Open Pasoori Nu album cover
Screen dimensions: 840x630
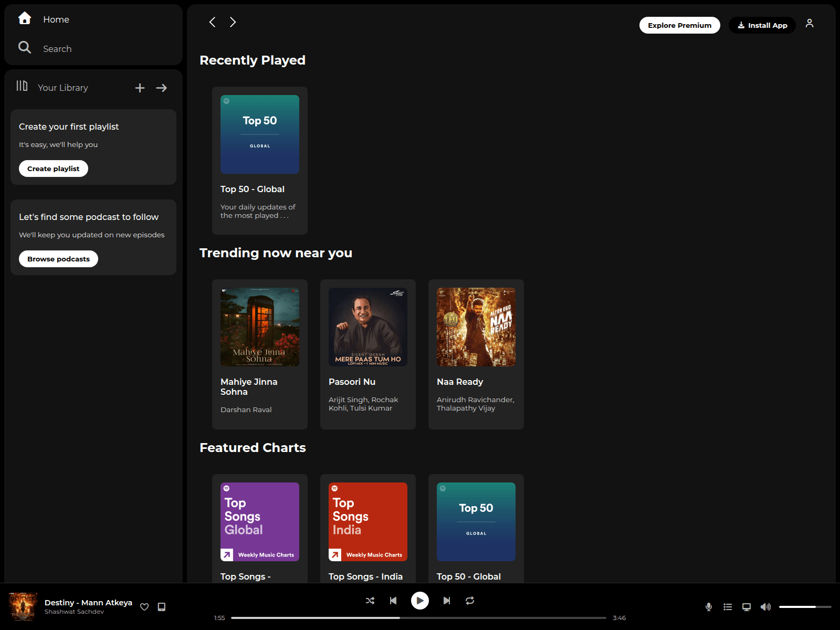[368, 327]
